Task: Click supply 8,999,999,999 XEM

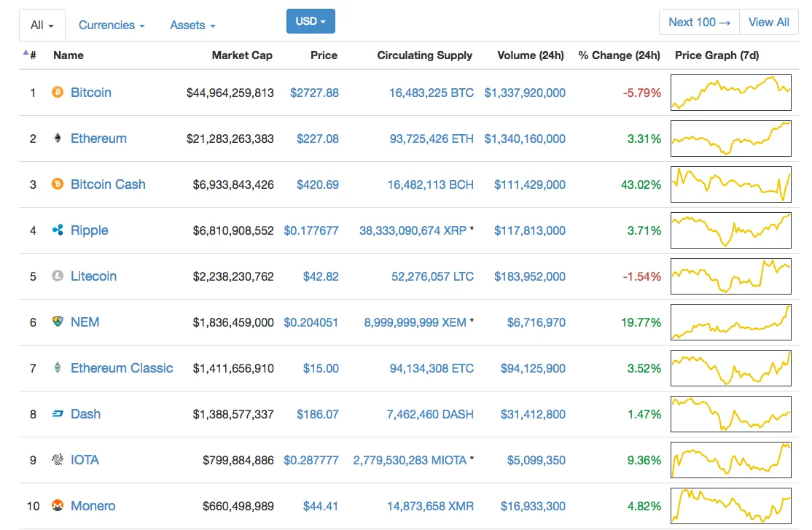Action: coord(415,322)
